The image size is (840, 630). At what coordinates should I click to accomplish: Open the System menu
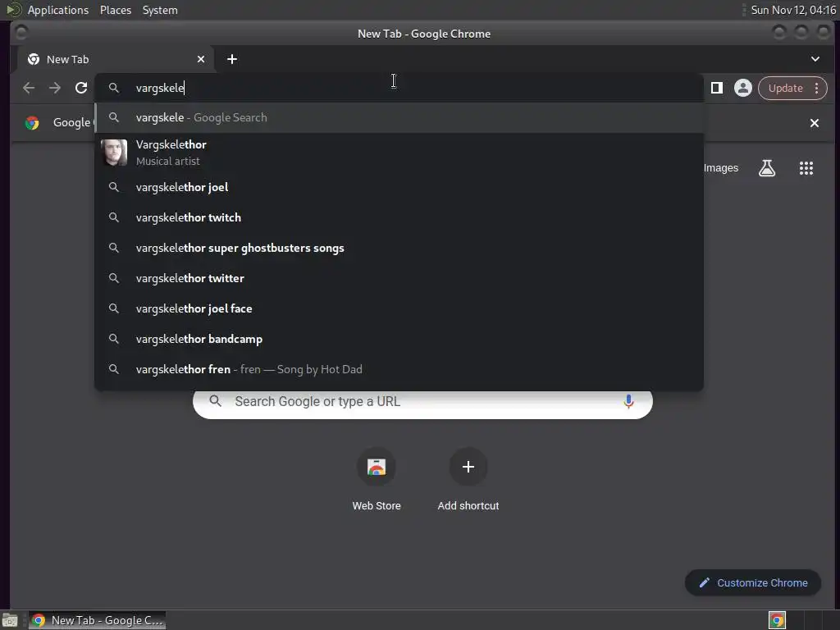point(160,10)
